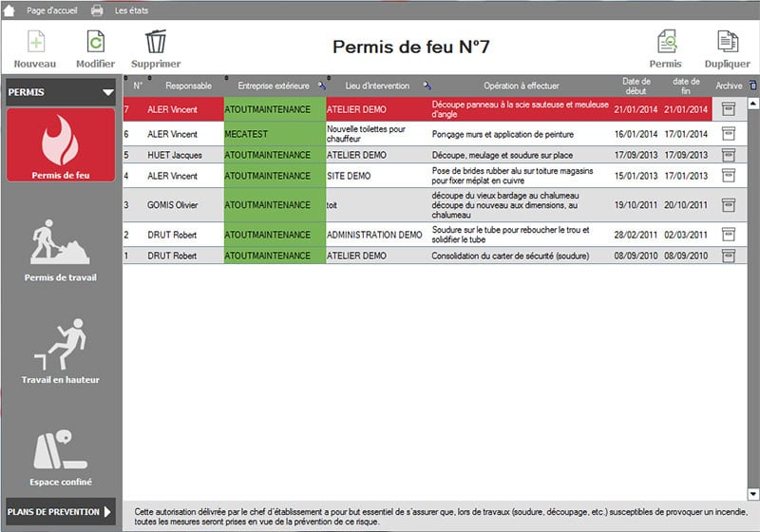Archive permit 1 dated 08/09/2010
Image resolution: width=760 pixels, height=532 pixels.
(729, 256)
